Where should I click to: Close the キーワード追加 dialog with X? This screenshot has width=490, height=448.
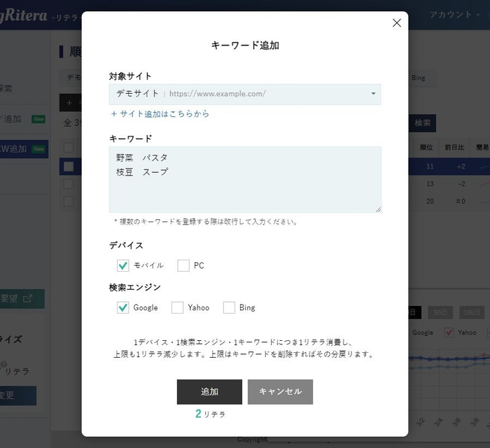tap(397, 23)
